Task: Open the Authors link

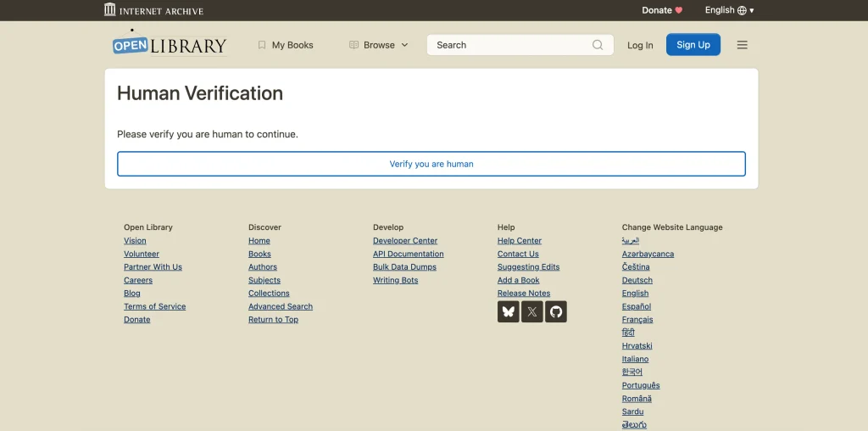Action: (263, 267)
